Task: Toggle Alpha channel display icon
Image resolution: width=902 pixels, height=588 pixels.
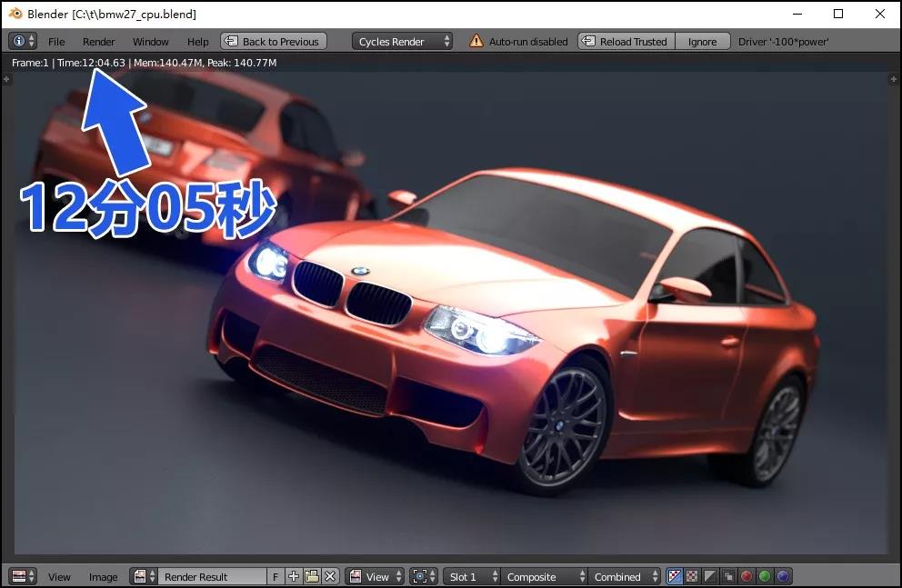Action: tap(710, 576)
